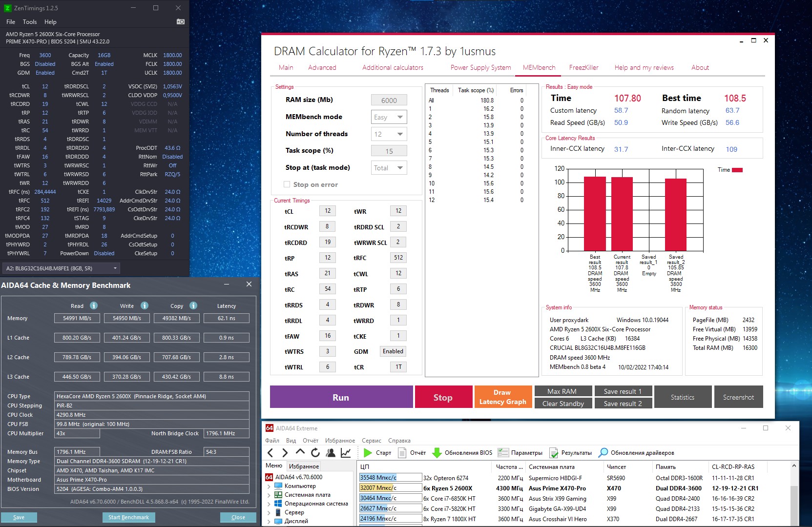Expand the Операционная система tree node
Image resolution: width=812 pixels, height=527 pixels.
(269, 504)
